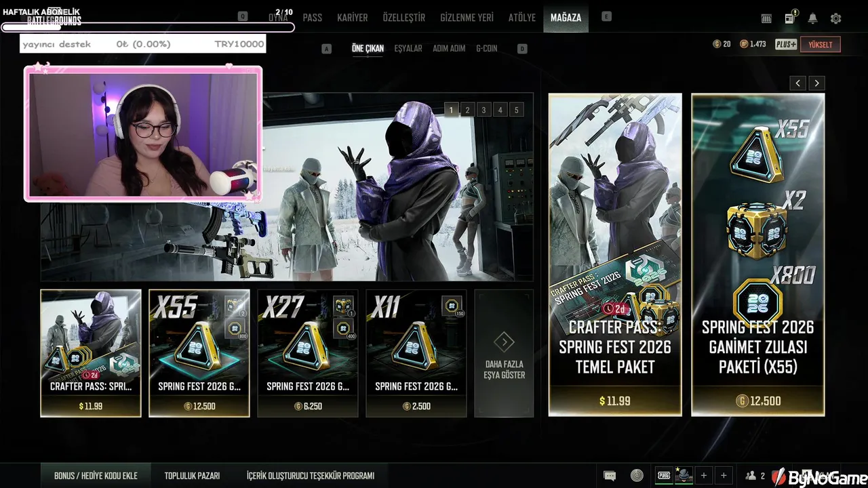Open the OYNA tab
This screenshot has width=868, height=488.
tap(278, 18)
